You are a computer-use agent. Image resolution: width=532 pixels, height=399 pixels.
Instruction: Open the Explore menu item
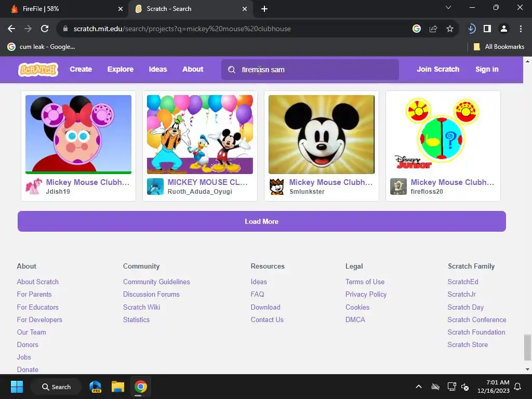pos(121,69)
